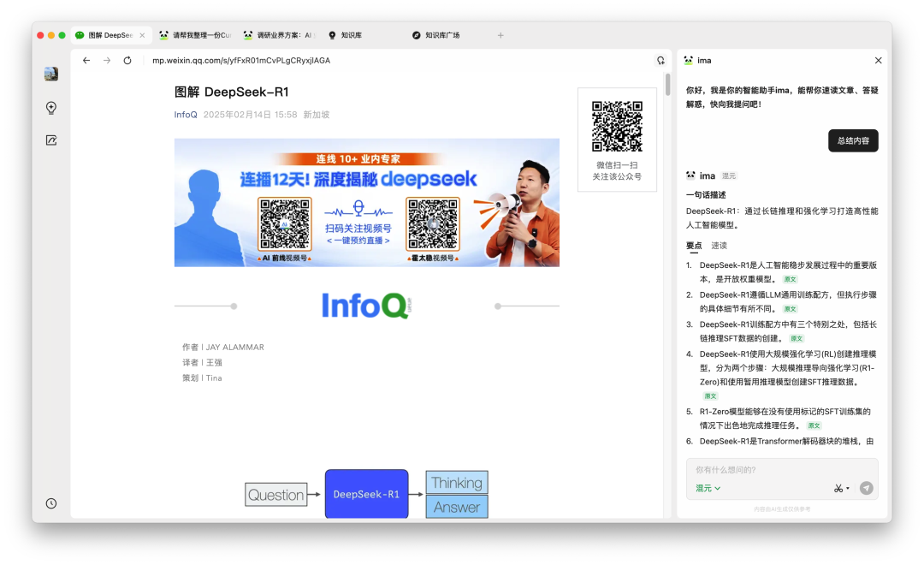Close the ima assistant panel
The width and height of the screenshot is (924, 565).
(x=878, y=60)
